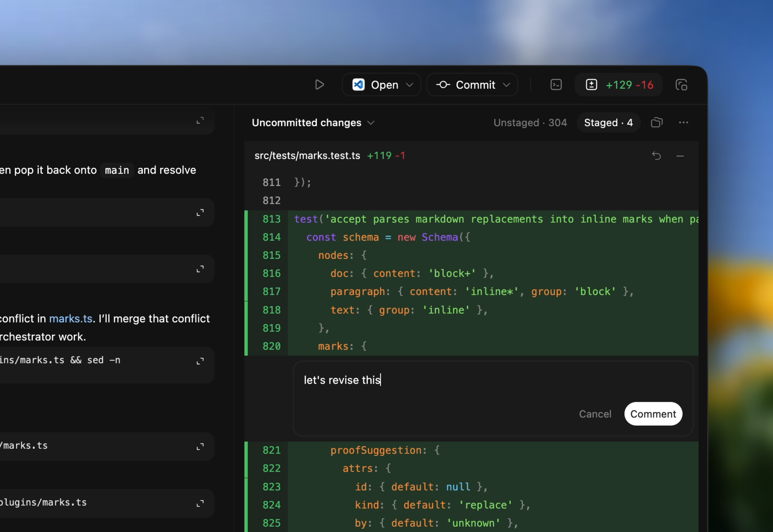This screenshot has width=773, height=532.
Task: Toggle the plugins/marks.ts snippet expand arrow
Action: tap(200, 504)
